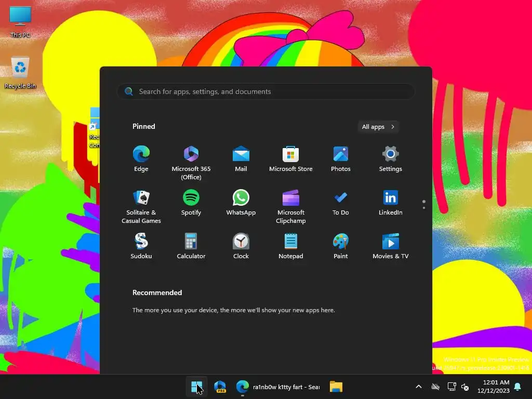Open Notepad from pinned apps
The image size is (532, 399).
pos(291,246)
